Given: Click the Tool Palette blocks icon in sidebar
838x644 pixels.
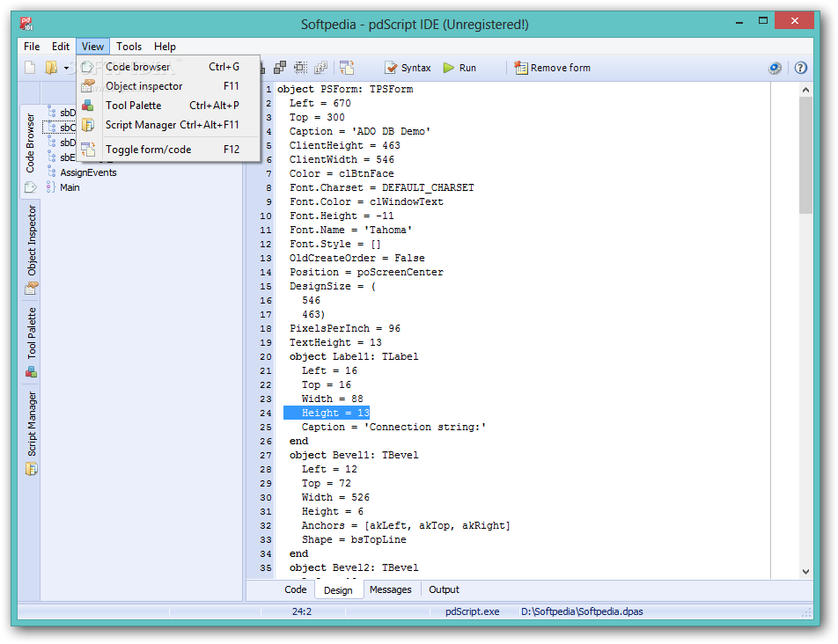Looking at the screenshot, I should click(32, 372).
